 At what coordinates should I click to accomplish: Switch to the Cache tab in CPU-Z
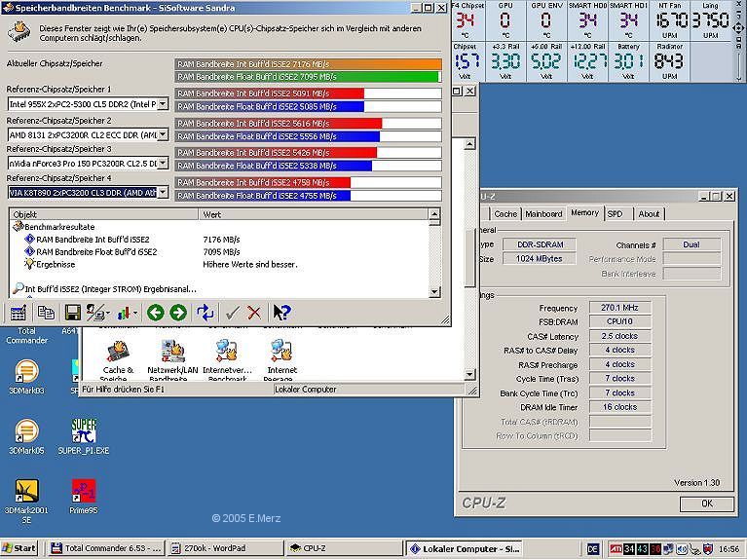point(505,214)
